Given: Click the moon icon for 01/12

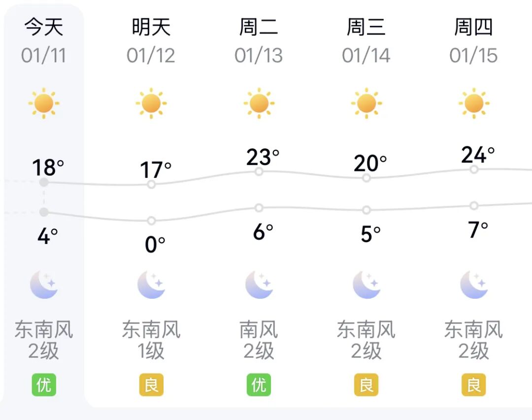Looking at the screenshot, I should point(151,285).
